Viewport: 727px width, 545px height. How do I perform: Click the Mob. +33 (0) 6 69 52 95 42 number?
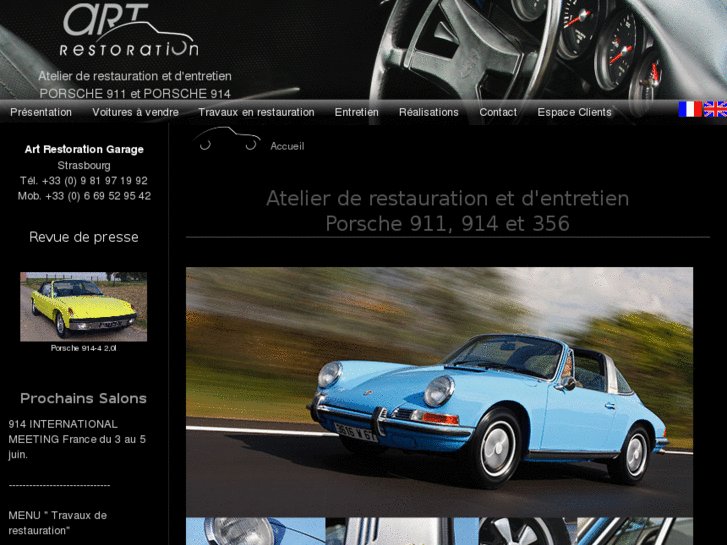pyautogui.click(x=84, y=196)
